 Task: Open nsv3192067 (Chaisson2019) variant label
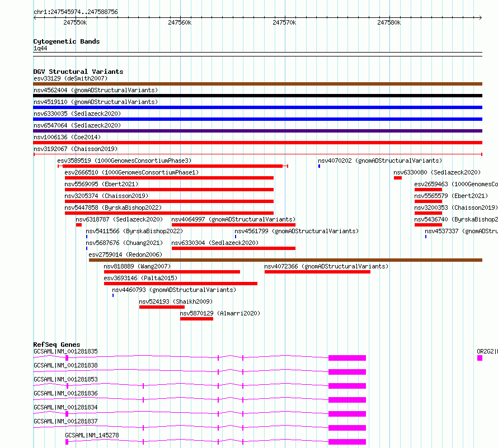(x=76, y=149)
